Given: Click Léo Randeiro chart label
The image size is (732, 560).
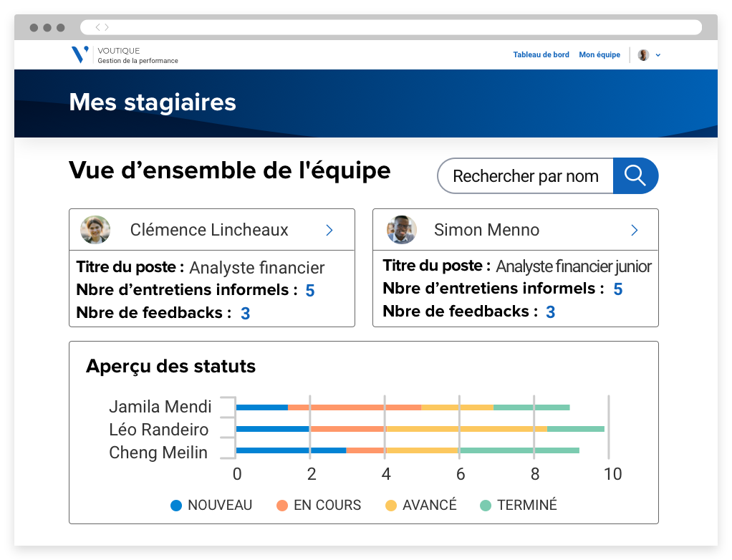Looking at the screenshot, I should [x=159, y=430].
